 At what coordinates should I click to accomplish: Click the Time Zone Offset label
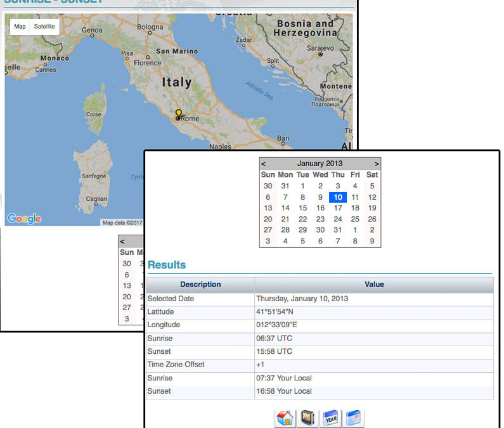176,365
